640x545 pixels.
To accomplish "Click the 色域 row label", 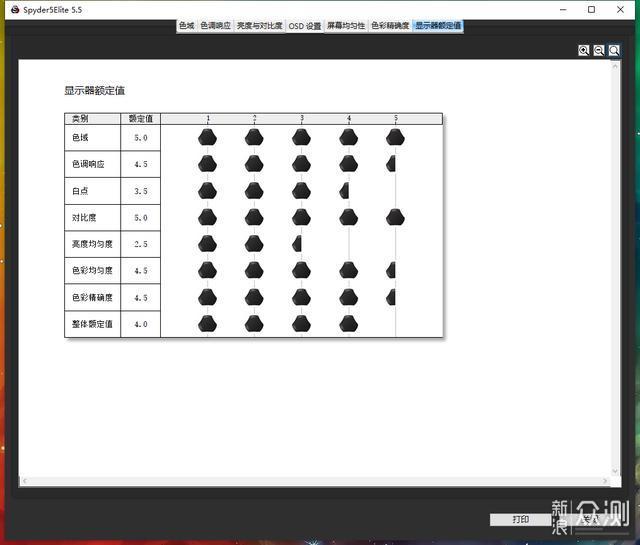I will point(80,138).
